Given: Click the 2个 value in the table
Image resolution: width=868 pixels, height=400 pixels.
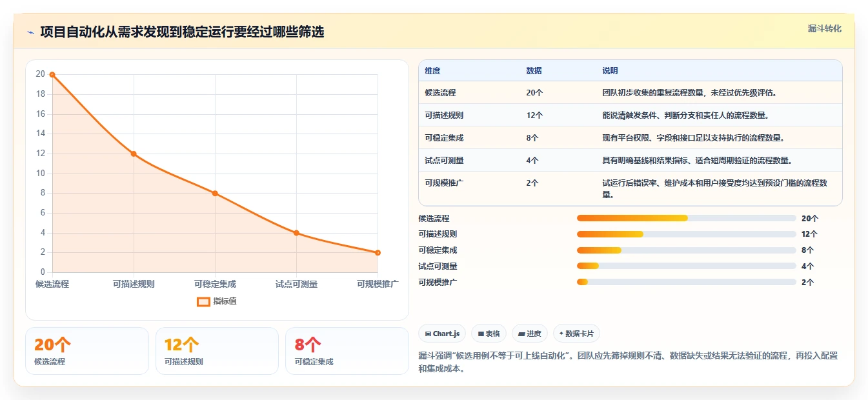Looking at the screenshot, I should 532,183.
